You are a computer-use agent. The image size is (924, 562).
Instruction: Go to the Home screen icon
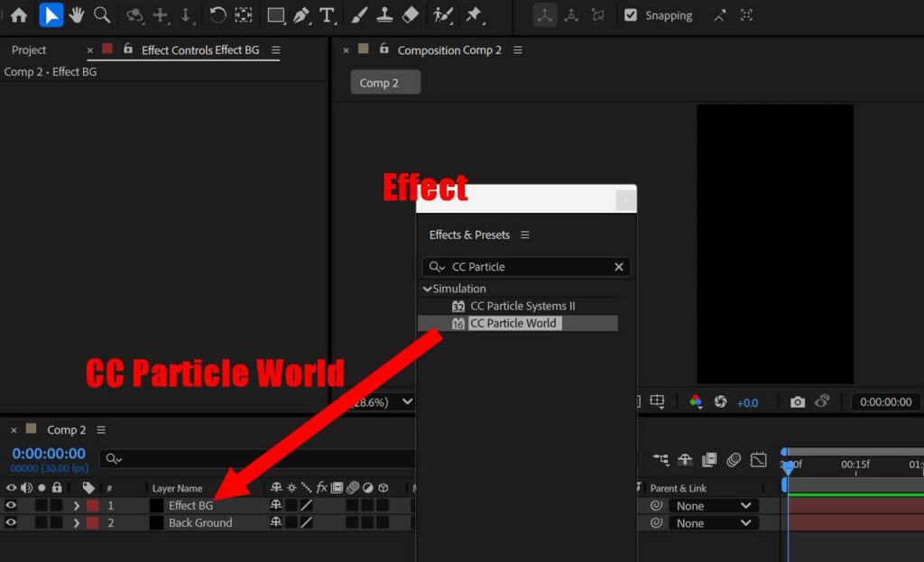tap(19, 15)
